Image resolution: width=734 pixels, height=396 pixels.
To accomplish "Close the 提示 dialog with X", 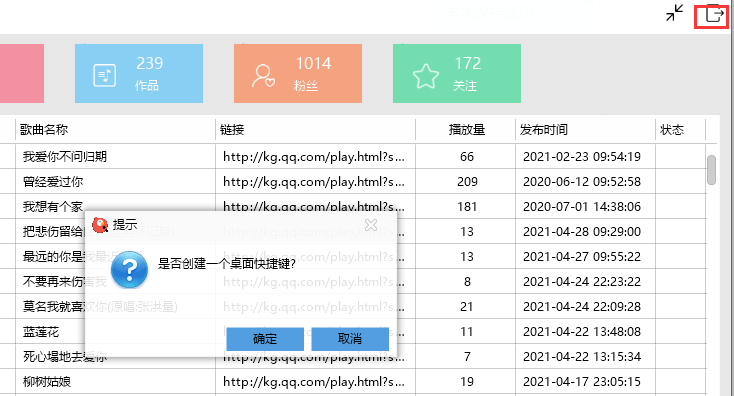I will pos(371,225).
